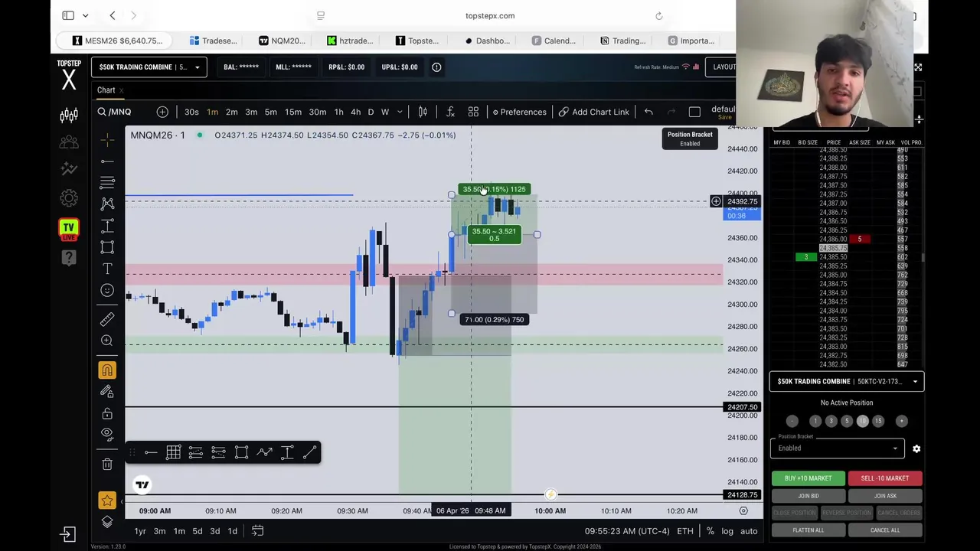Switch to the 4h timeframe

pos(355,112)
